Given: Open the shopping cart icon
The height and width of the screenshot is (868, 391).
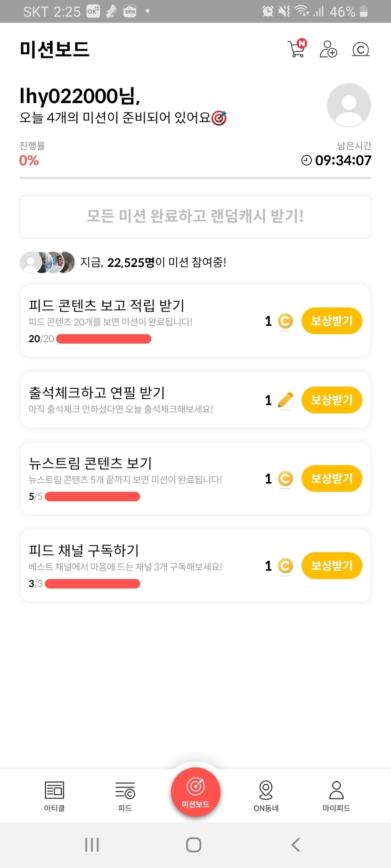Looking at the screenshot, I should click(x=296, y=49).
